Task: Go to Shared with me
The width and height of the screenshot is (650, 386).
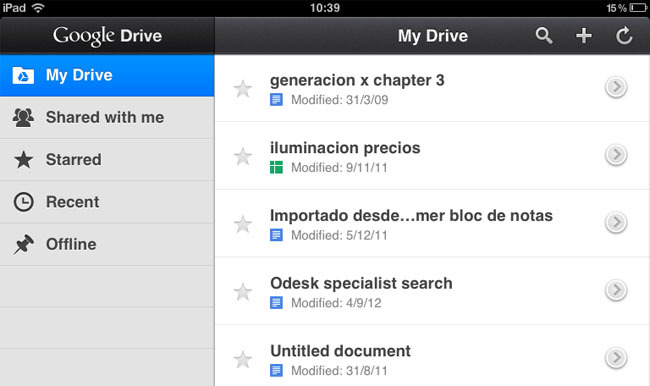Action: 107,118
